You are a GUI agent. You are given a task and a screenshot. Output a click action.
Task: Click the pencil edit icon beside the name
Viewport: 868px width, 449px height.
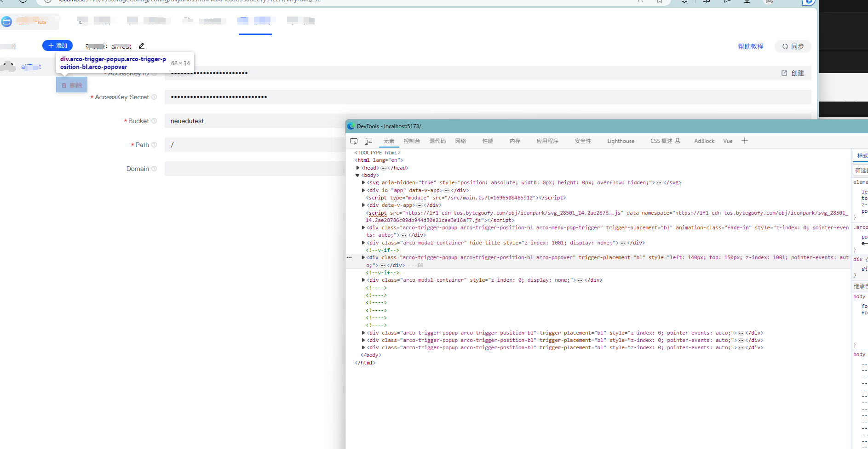tap(142, 46)
